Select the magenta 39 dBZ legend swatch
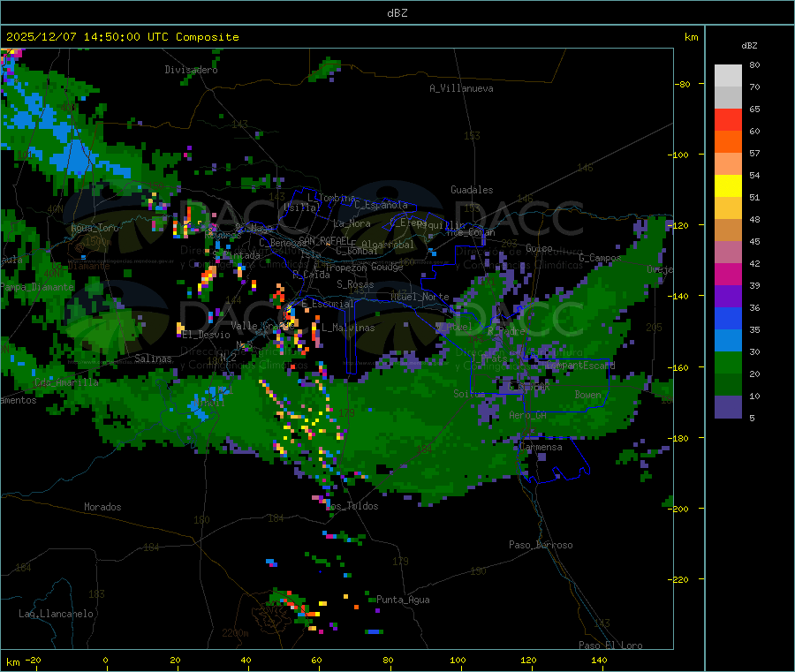 click(x=728, y=274)
